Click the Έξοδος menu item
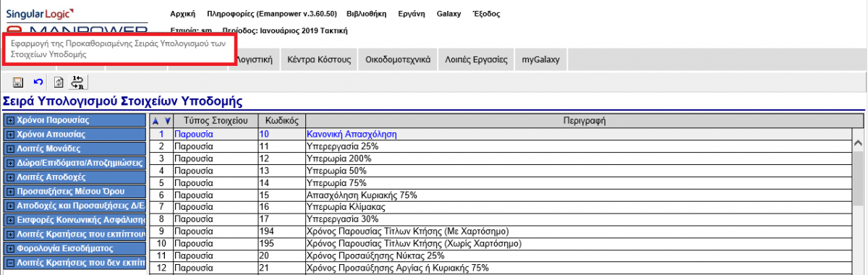Image resolution: width=868 pixels, height=275 pixels. click(x=485, y=14)
